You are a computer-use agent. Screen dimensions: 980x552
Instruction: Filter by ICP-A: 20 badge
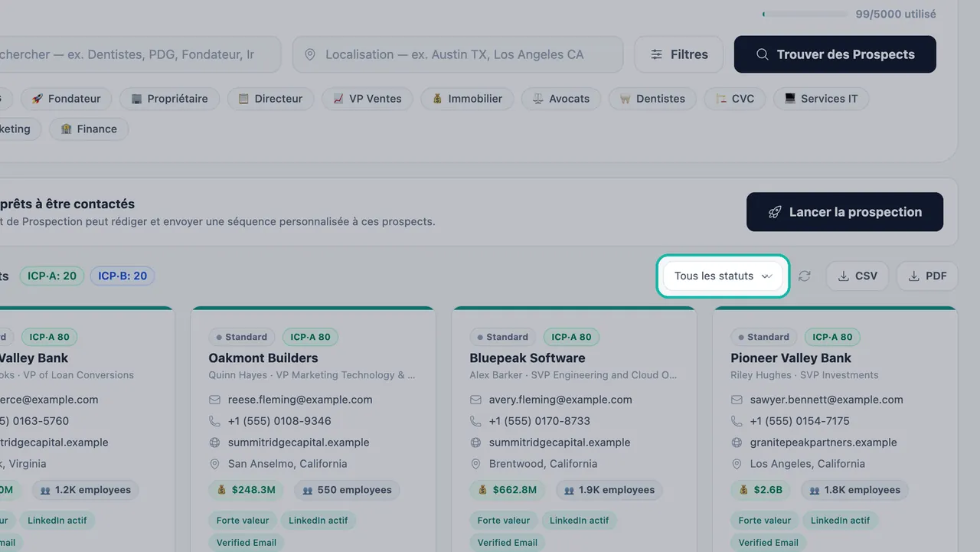click(x=52, y=276)
